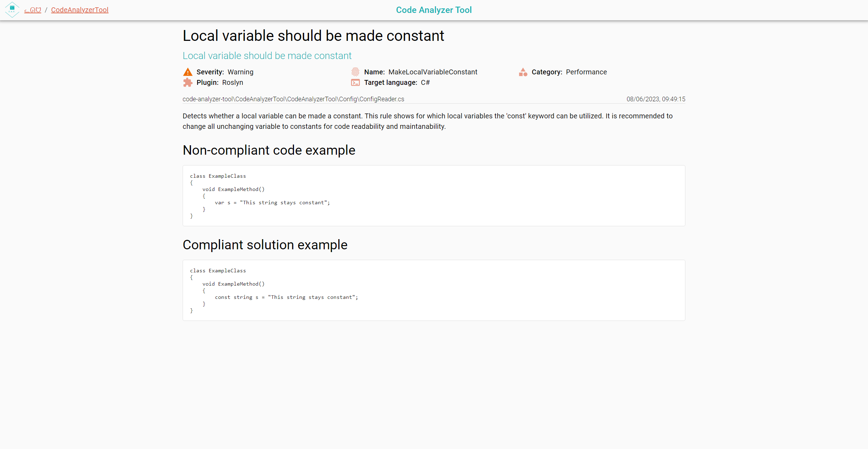
Task: Click inside the compliant solution code block
Action: (434, 290)
